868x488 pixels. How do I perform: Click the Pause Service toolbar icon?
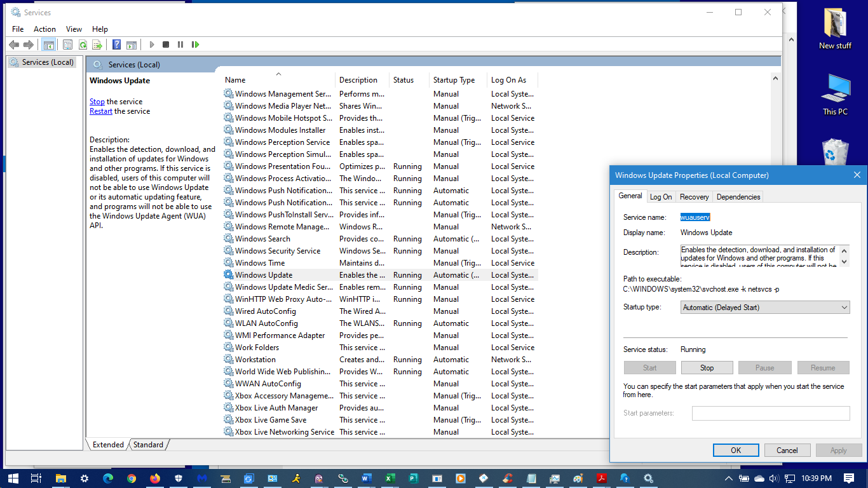click(180, 44)
